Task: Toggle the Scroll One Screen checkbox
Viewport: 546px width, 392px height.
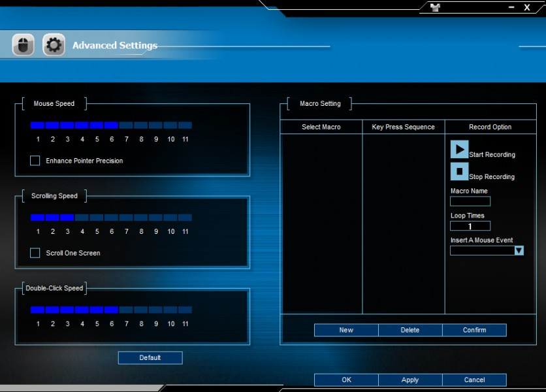Action: 35,253
